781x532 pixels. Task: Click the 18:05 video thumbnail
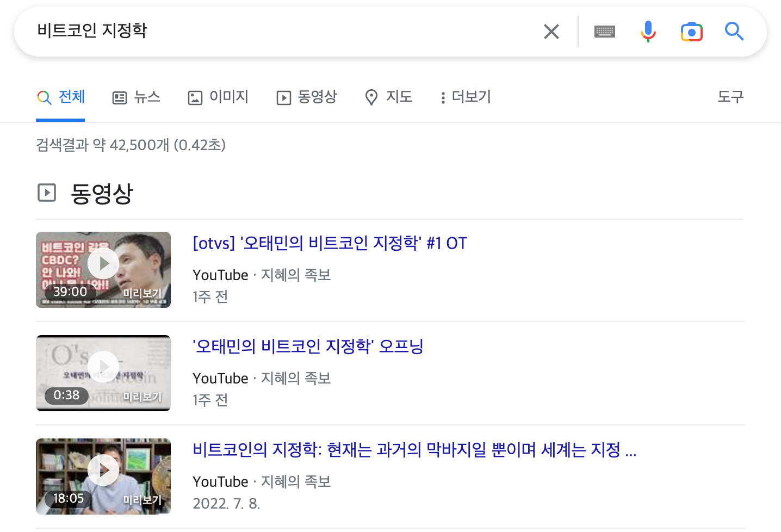[103, 476]
